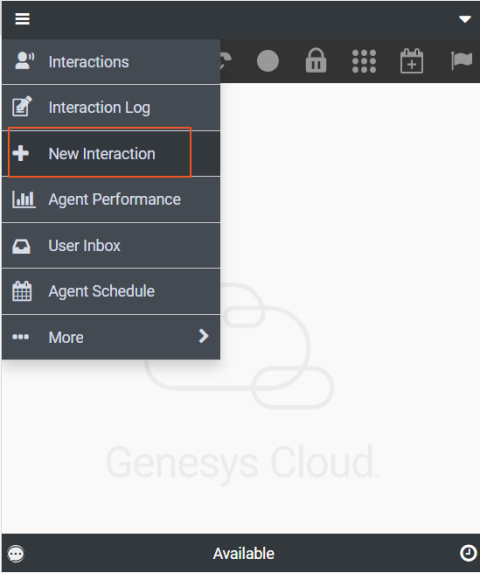Click the flag icon in toolbar
Image resolution: width=480 pixels, height=573 pixels.
461,60
